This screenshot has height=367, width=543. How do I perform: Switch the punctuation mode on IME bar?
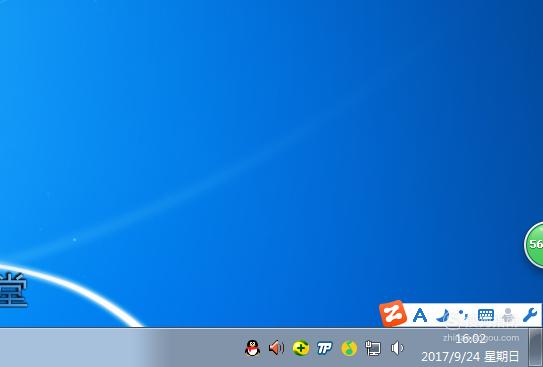coord(463,314)
